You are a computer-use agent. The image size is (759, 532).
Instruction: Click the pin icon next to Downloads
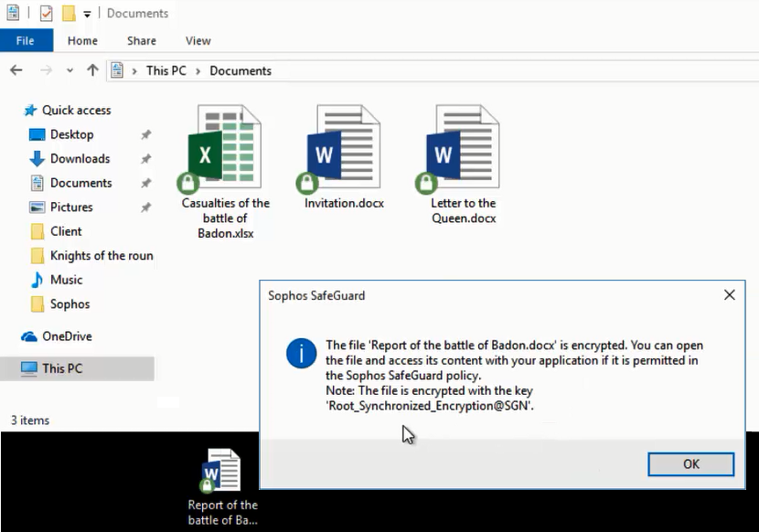(145, 159)
